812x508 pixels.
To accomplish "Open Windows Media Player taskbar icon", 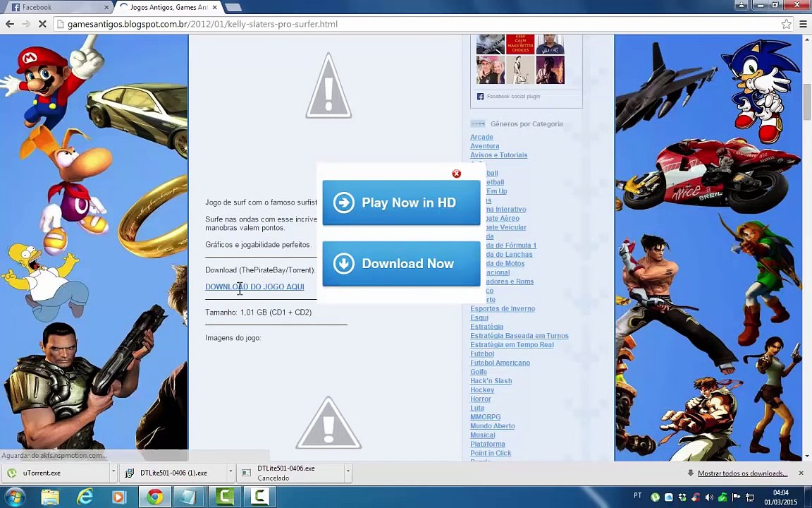I will (x=118, y=497).
